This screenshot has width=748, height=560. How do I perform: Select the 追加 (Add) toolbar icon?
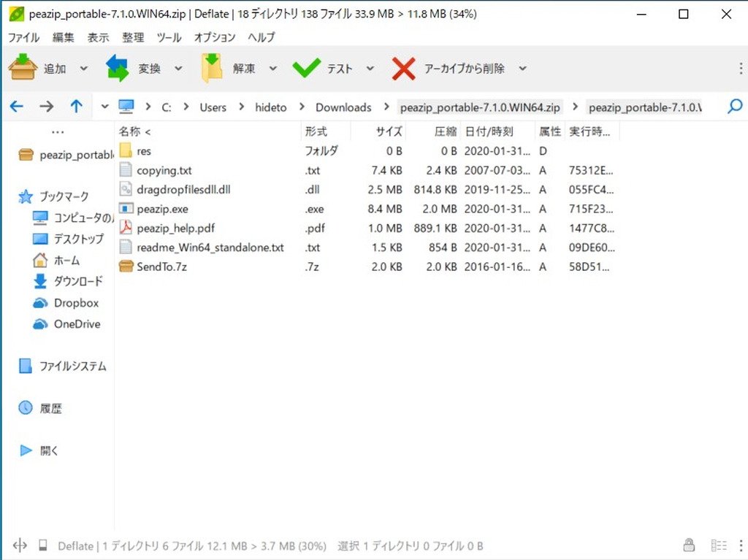22,66
